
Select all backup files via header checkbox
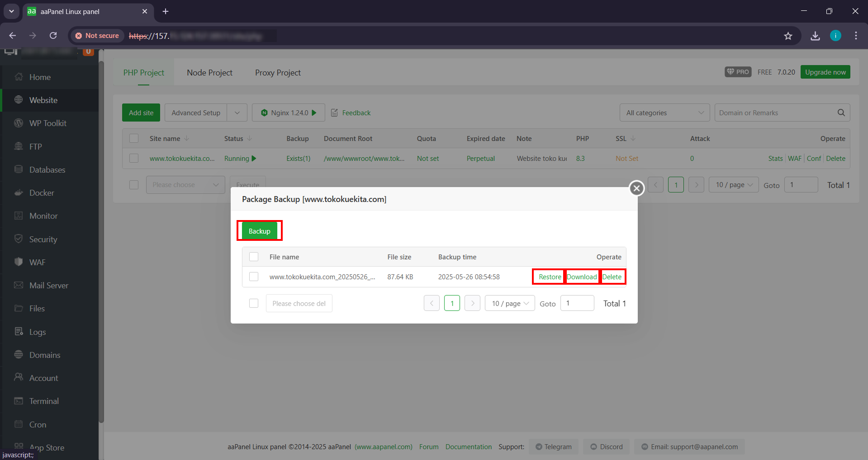[254, 257]
